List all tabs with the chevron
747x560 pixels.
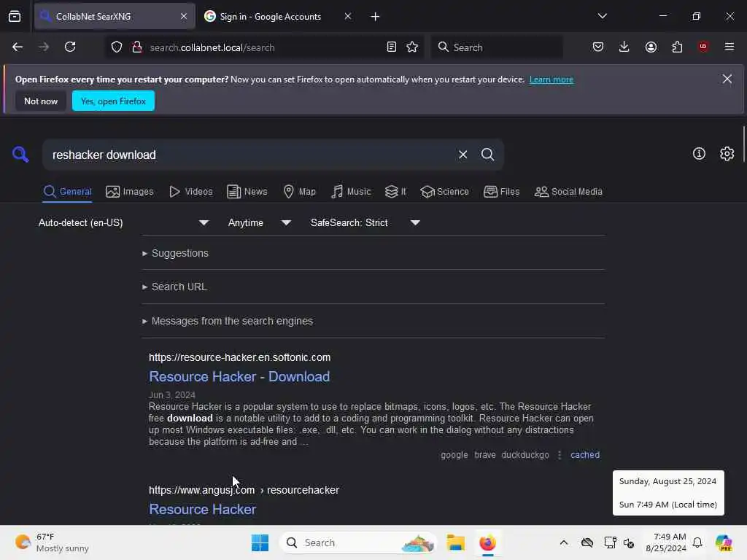click(602, 16)
